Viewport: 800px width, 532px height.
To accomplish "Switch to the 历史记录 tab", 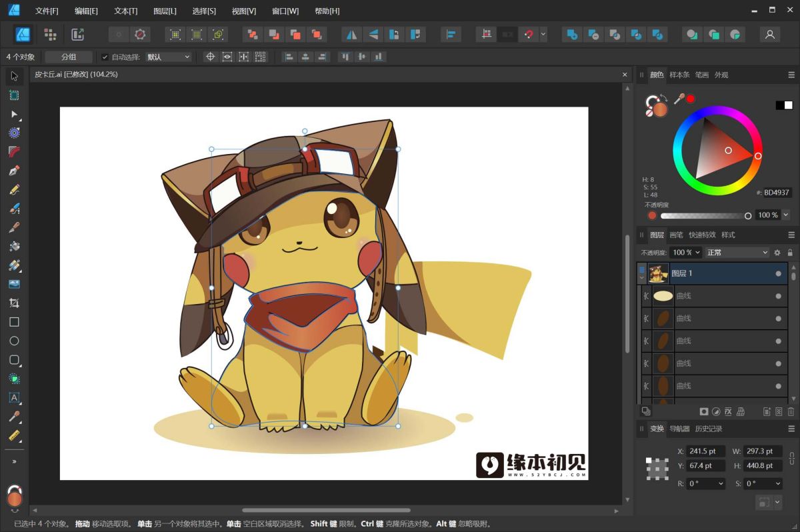I will tap(709, 429).
